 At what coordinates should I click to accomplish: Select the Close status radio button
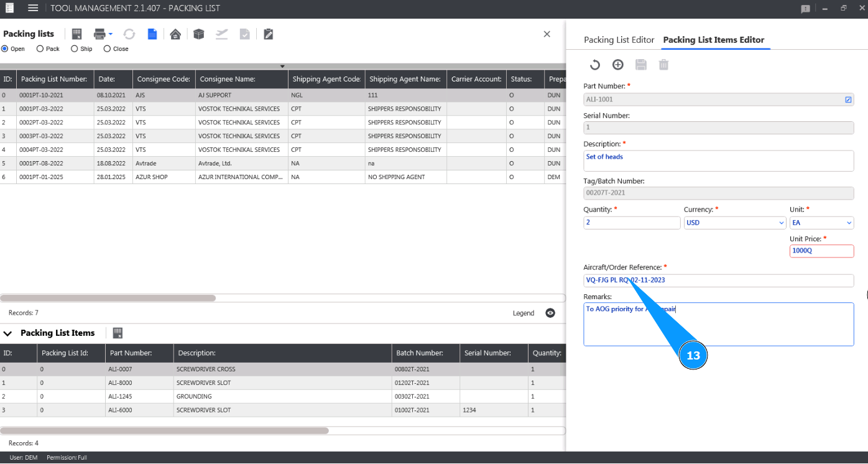107,49
